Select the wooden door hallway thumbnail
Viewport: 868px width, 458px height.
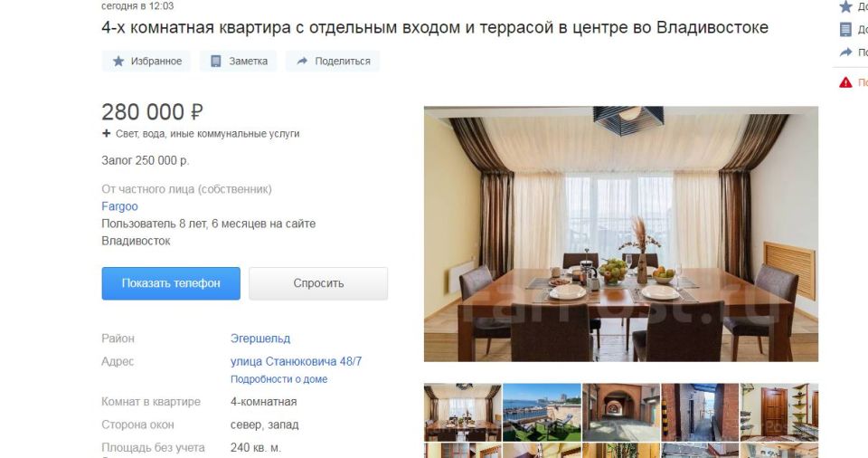click(x=779, y=413)
